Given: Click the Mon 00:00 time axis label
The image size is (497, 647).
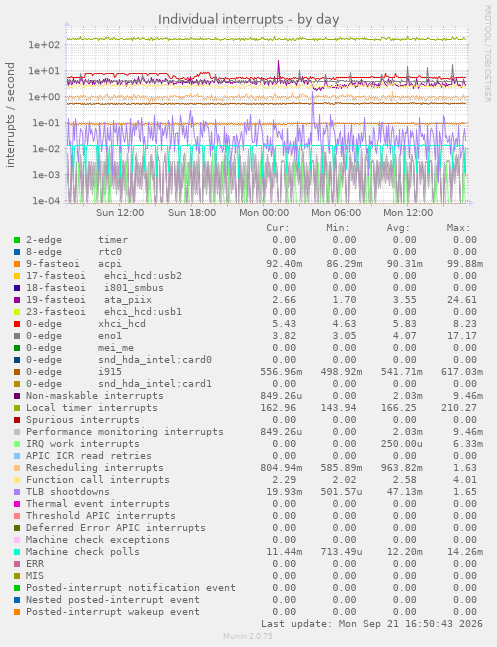Looking at the screenshot, I should point(264,213).
